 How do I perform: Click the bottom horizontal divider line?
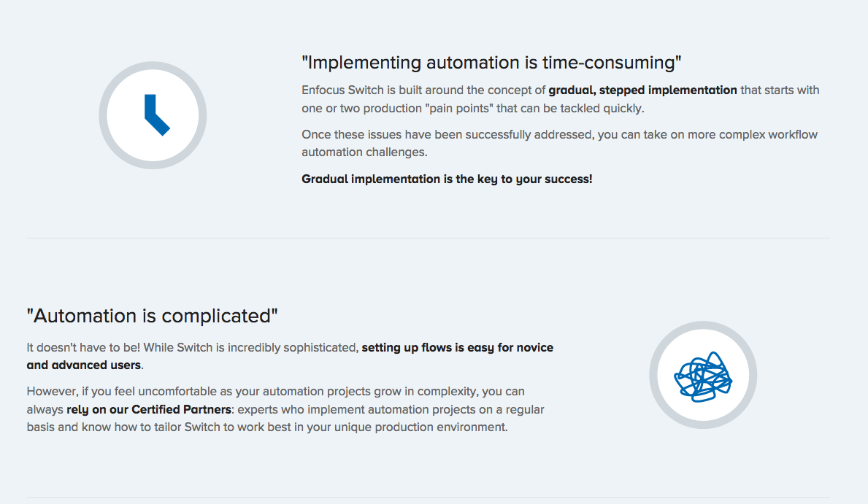[x=428, y=497]
